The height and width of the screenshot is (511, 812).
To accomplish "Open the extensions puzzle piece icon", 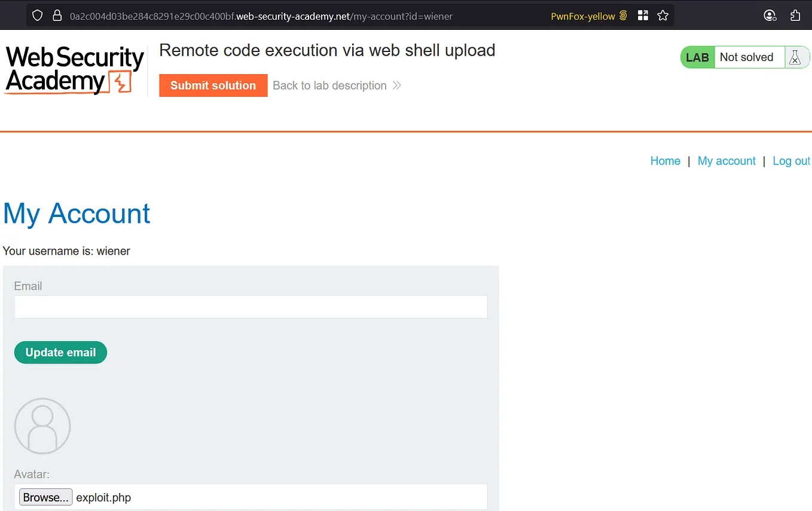I will click(795, 15).
